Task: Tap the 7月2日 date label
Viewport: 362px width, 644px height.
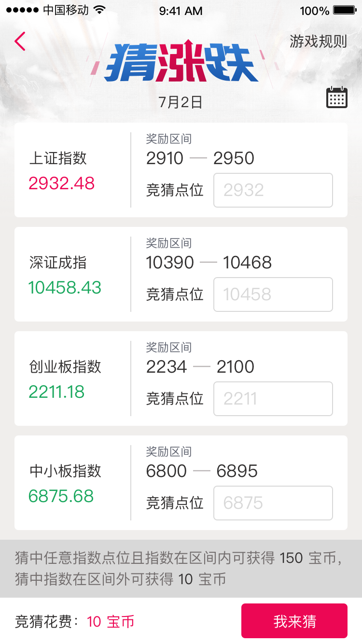Action: pos(181,102)
